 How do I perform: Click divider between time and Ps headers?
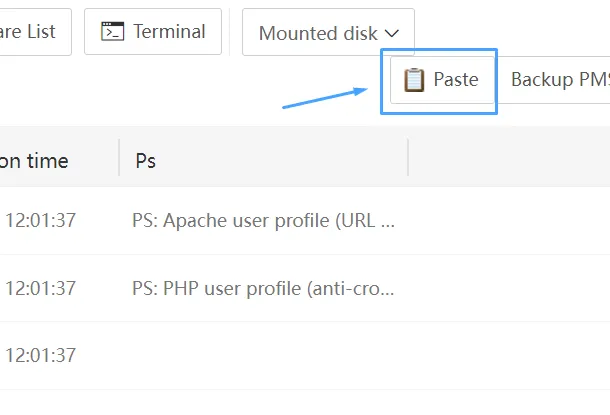(x=119, y=158)
